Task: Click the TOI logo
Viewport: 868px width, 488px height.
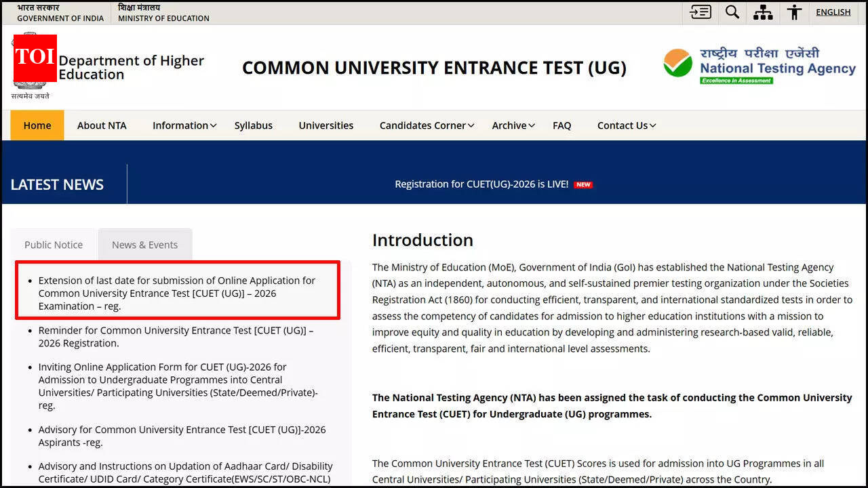Action: (34, 58)
